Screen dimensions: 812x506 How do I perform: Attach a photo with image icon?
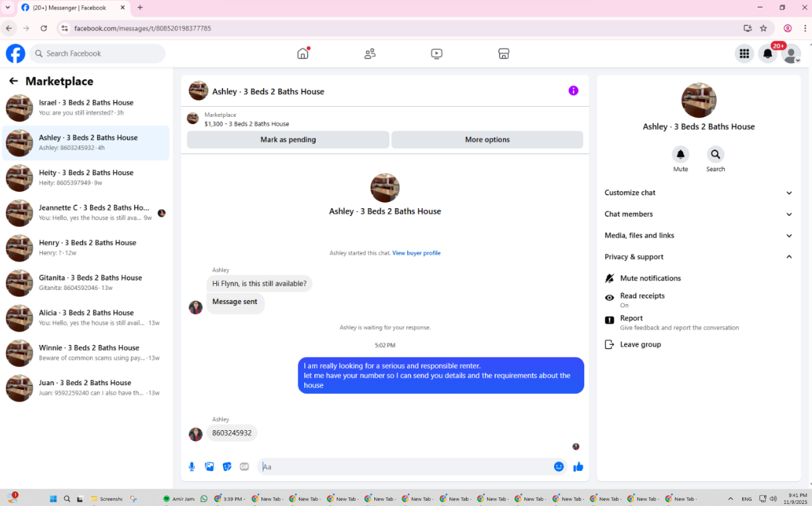(x=210, y=466)
